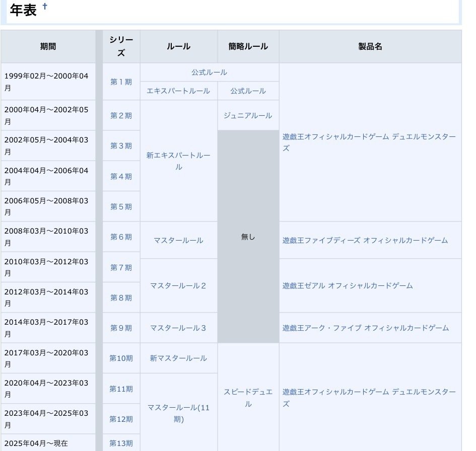Open the 第5期 series link
This screenshot has width=476, height=451.
point(121,206)
